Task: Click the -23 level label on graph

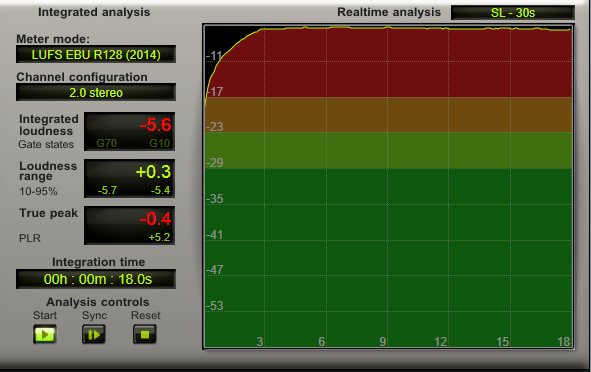Action: click(215, 127)
